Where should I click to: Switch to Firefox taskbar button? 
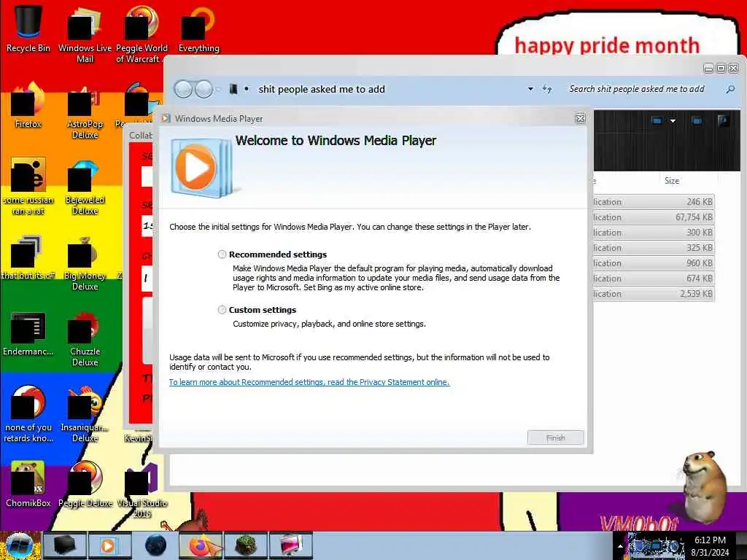coord(201,545)
